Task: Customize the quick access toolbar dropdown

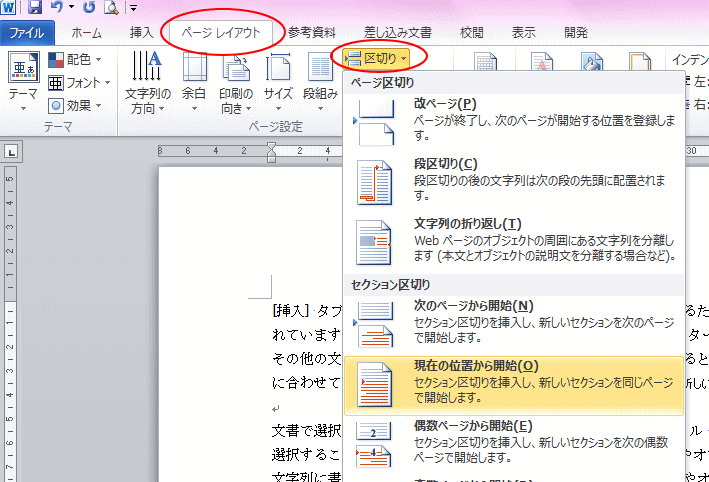Action: (133, 7)
